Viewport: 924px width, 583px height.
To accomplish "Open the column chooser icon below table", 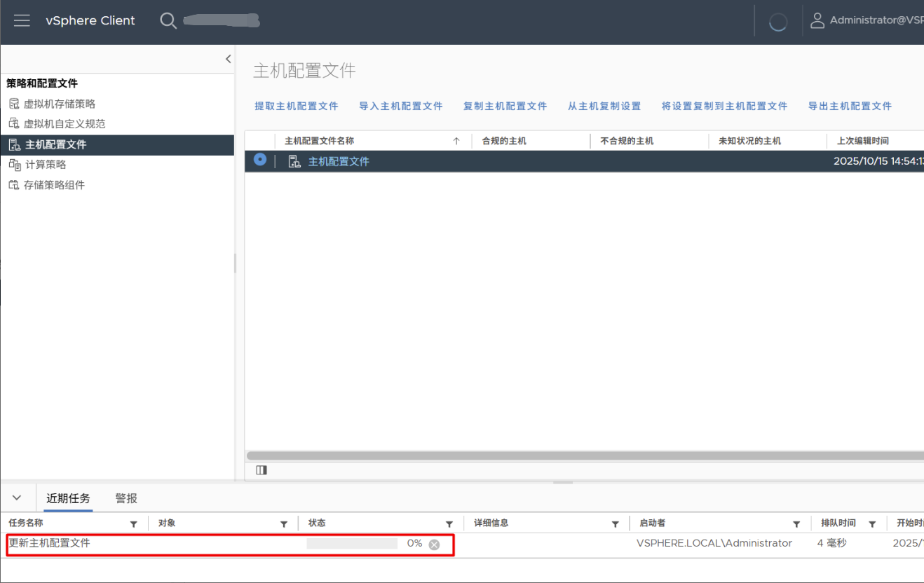I will pos(261,470).
